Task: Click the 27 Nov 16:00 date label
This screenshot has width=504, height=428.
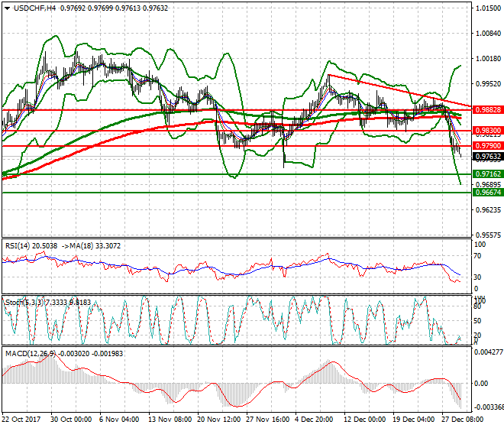Action: coord(268,420)
